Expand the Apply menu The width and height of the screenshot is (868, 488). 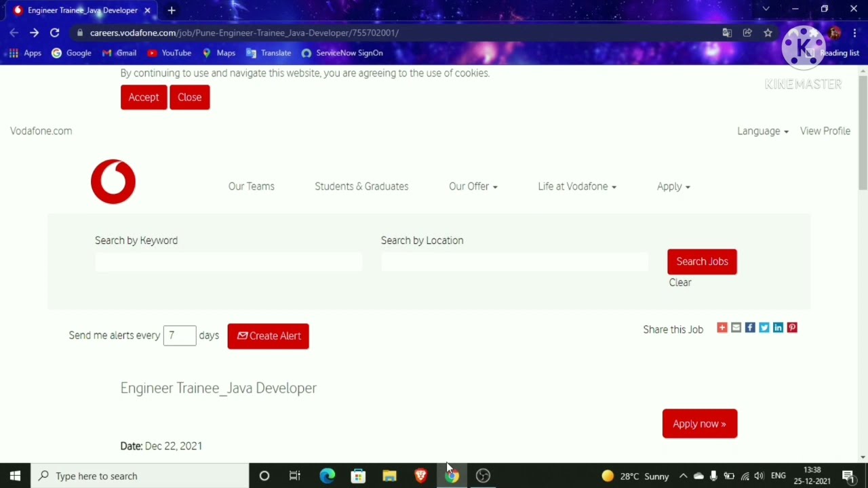click(x=673, y=186)
